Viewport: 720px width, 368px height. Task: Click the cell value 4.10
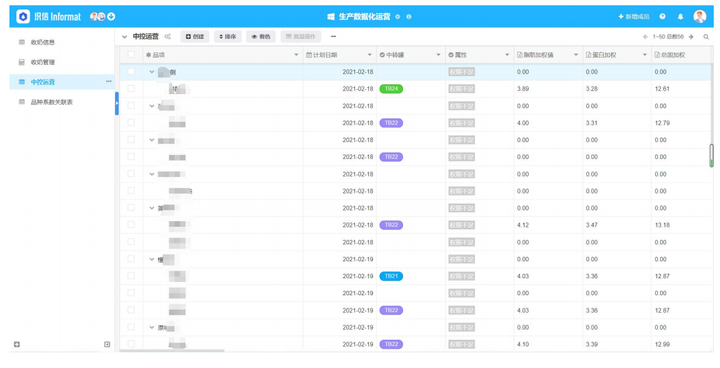[x=523, y=345]
